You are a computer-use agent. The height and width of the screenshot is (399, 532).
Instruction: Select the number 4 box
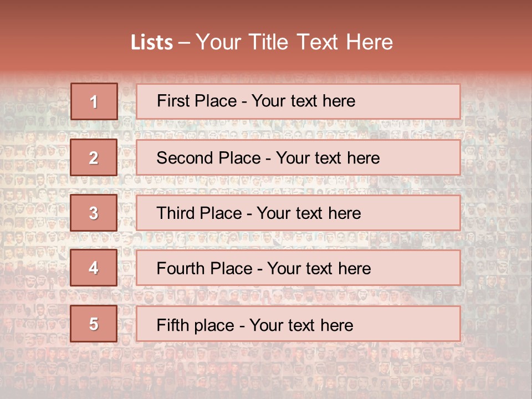coord(94,268)
